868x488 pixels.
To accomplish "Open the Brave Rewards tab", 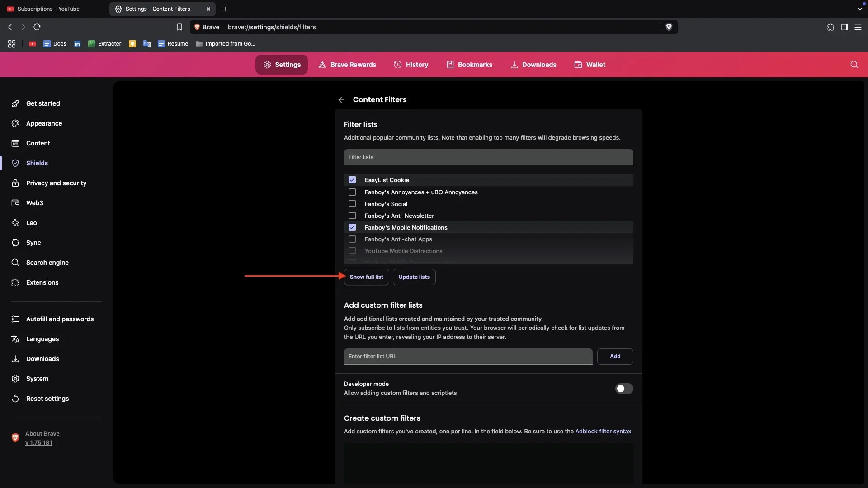I will [347, 65].
